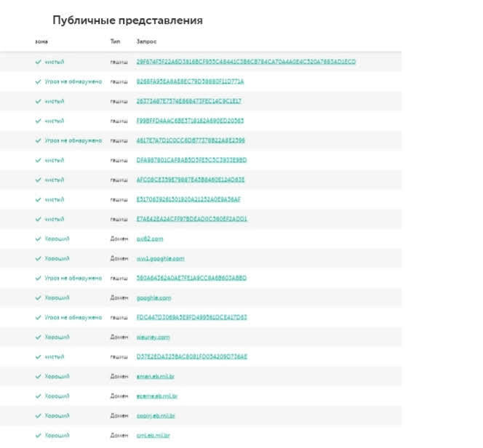483x448 pixels.
Task: Open the hash link starting with FDC447D2
Action: [x=191, y=317]
